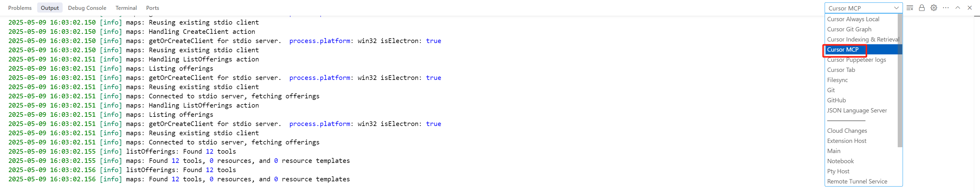Maximize panel with the chevron-up icon

(x=958, y=8)
